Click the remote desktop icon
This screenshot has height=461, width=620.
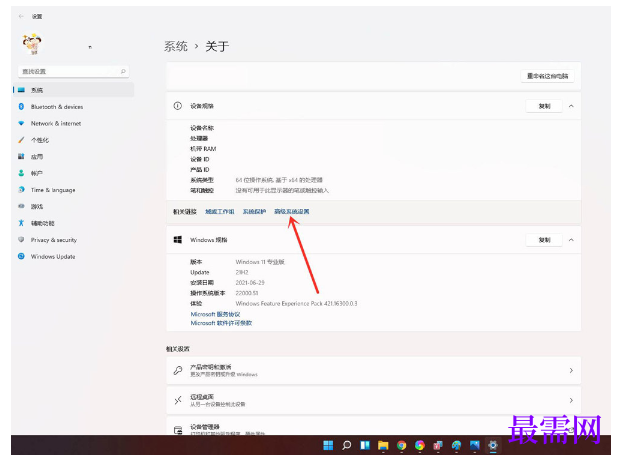178,400
